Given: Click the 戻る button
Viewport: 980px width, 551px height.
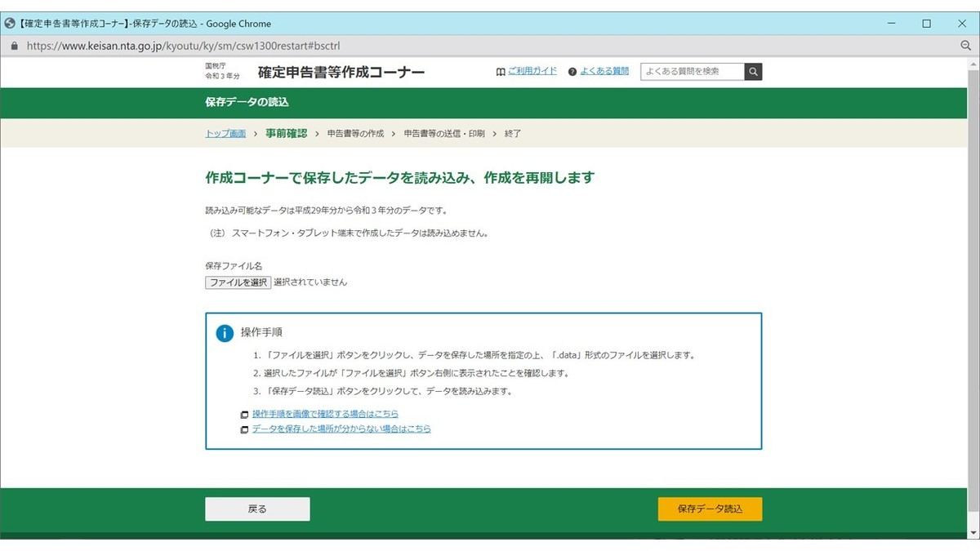Looking at the screenshot, I should [257, 509].
